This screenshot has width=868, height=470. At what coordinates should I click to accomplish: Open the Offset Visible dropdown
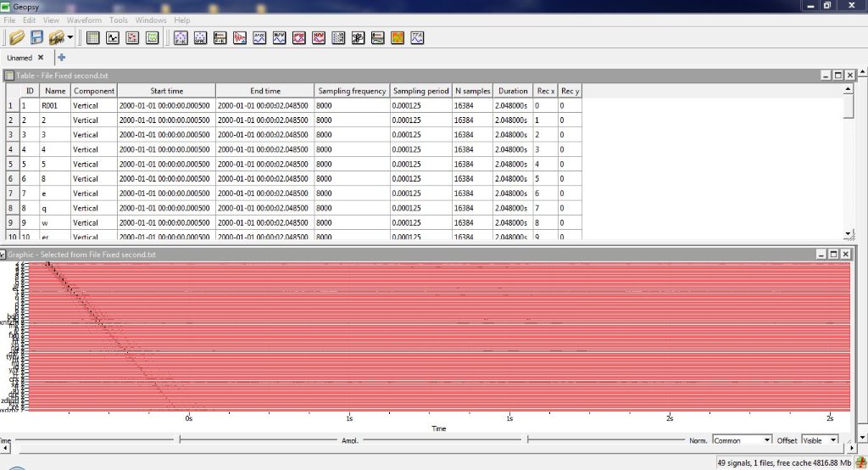(820, 440)
